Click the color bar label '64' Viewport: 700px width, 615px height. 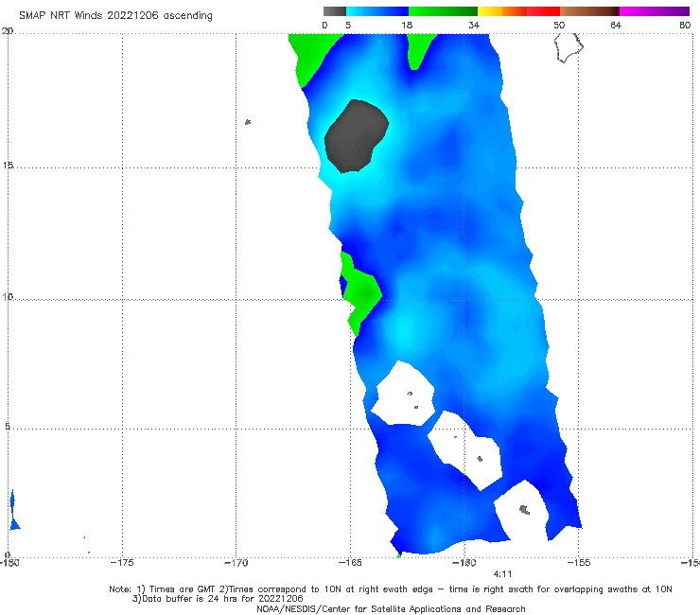pyautogui.click(x=616, y=25)
